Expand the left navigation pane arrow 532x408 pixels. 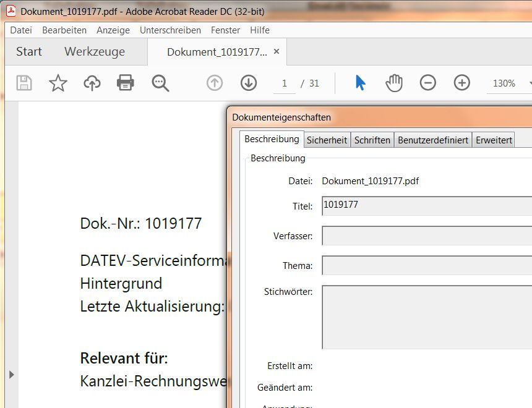[x=11, y=374]
